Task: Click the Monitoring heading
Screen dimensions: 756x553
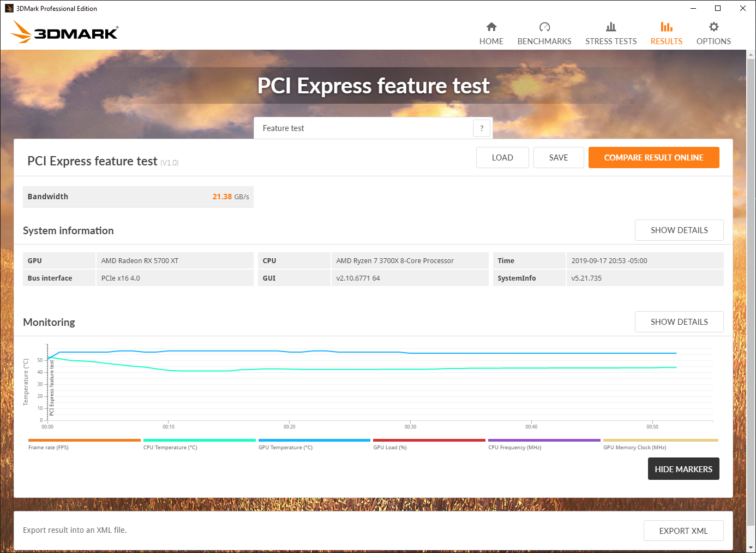Action: (49, 323)
